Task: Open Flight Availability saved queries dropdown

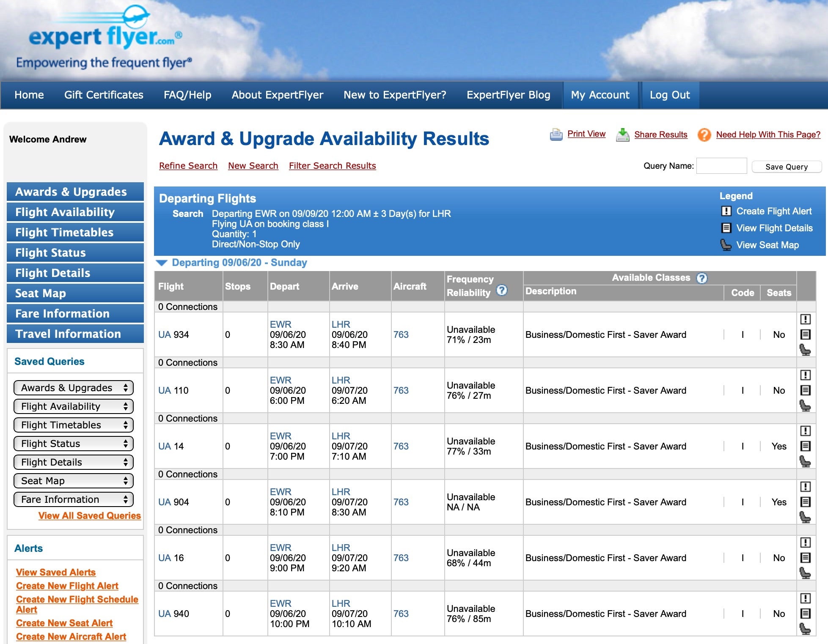Action: coord(74,406)
